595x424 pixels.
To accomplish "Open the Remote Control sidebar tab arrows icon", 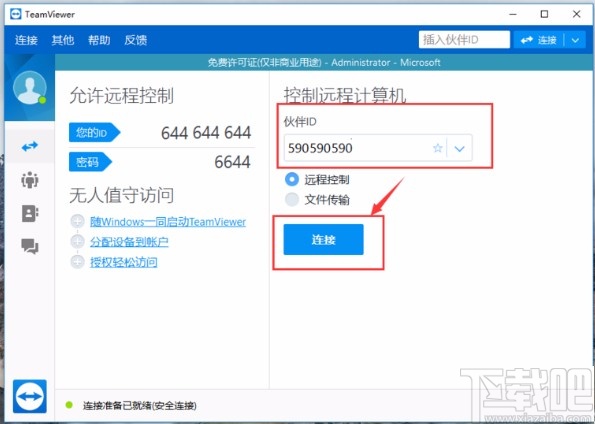I will pyautogui.click(x=30, y=146).
